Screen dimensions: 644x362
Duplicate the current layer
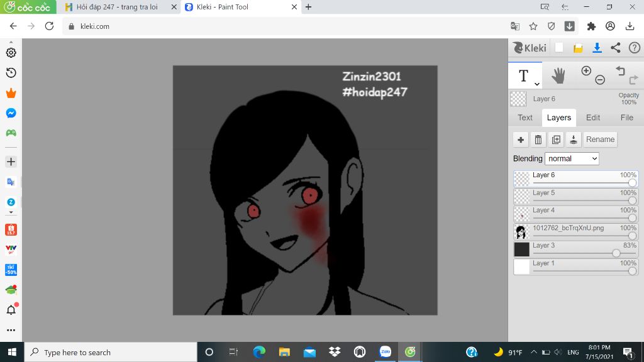(x=556, y=140)
